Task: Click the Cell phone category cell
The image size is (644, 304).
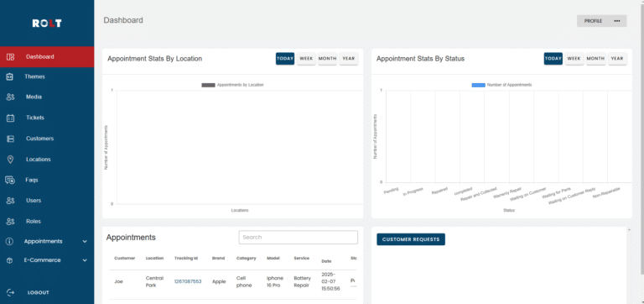Action: (244, 282)
